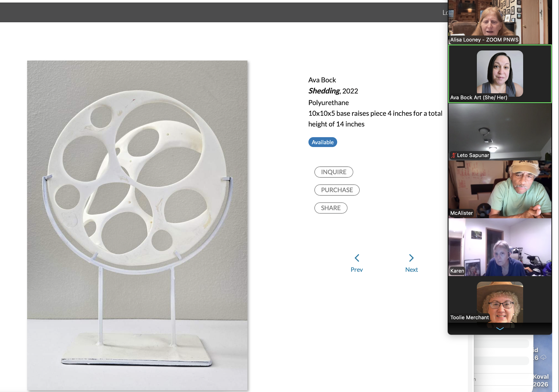
Task: Click the artwork dimensions description text
Action: click(x=375, y=119)
